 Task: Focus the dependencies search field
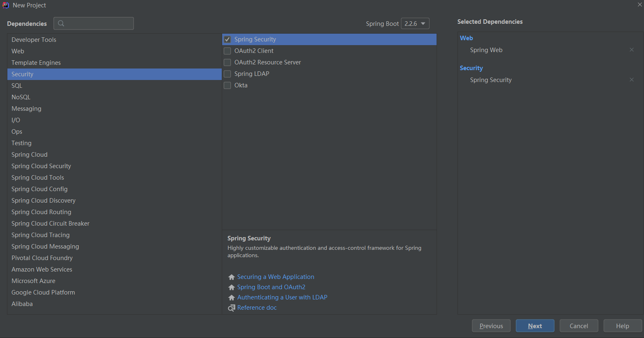pyautogui.click(x=93, y=23)
